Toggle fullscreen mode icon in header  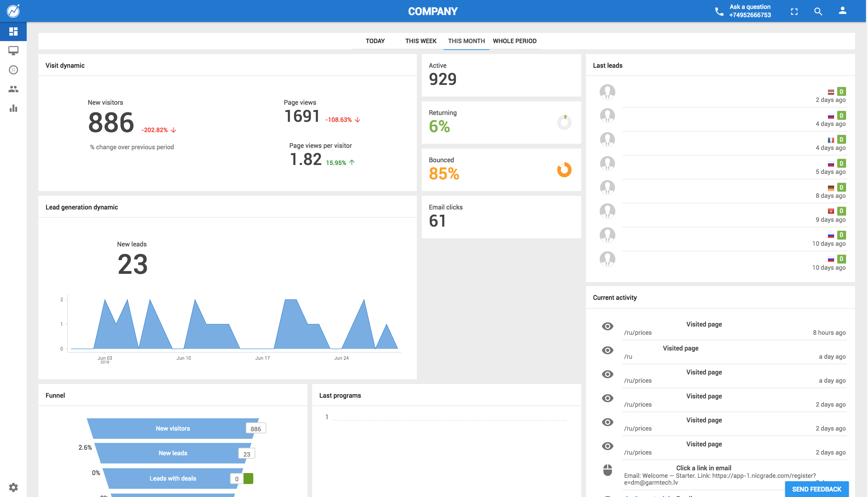point(794,11)
